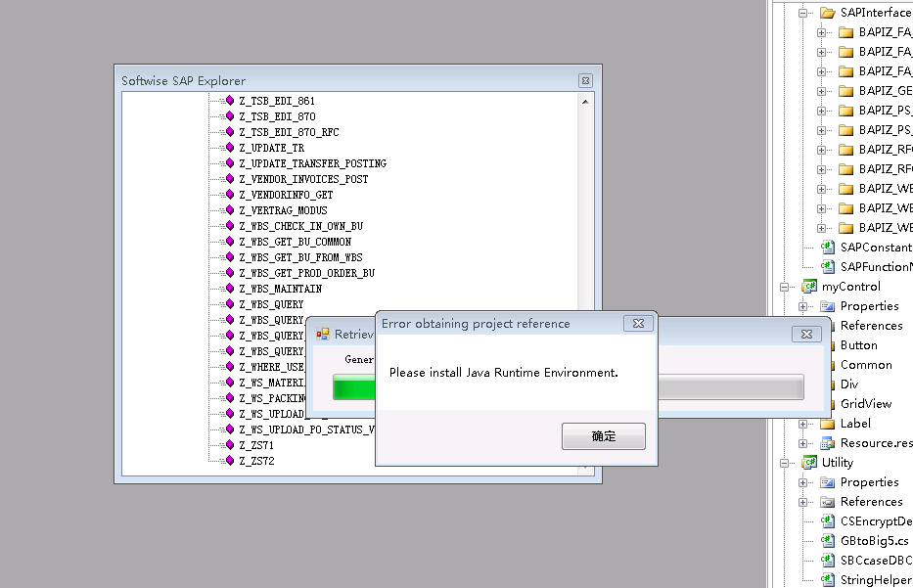Expand the Resource.resx node
Viewport: 913px width, 588px height.
pos(803,443)
